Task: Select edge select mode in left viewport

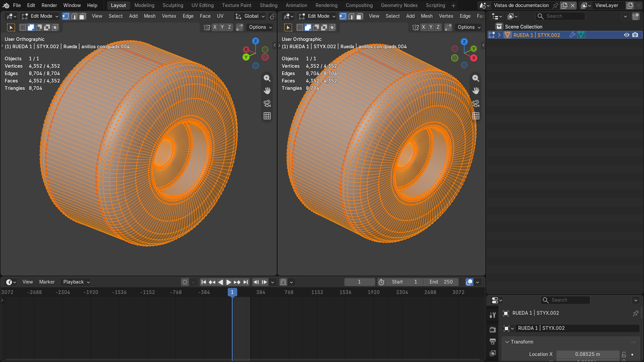Action: click(x=74, y=16)
